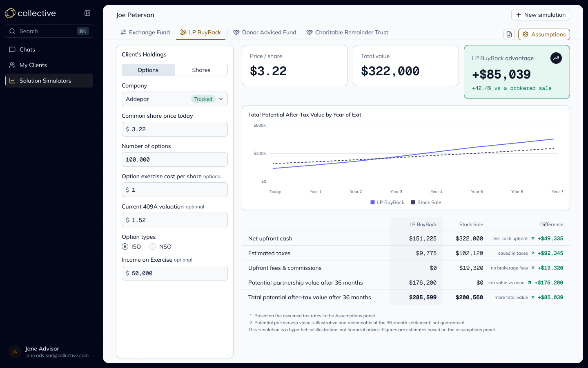The width and height of the screenshot is (588, 368).
Task: Click the +42.4% vs a brokered sale text
Action: pyautogui.click(x=512, y=88)
